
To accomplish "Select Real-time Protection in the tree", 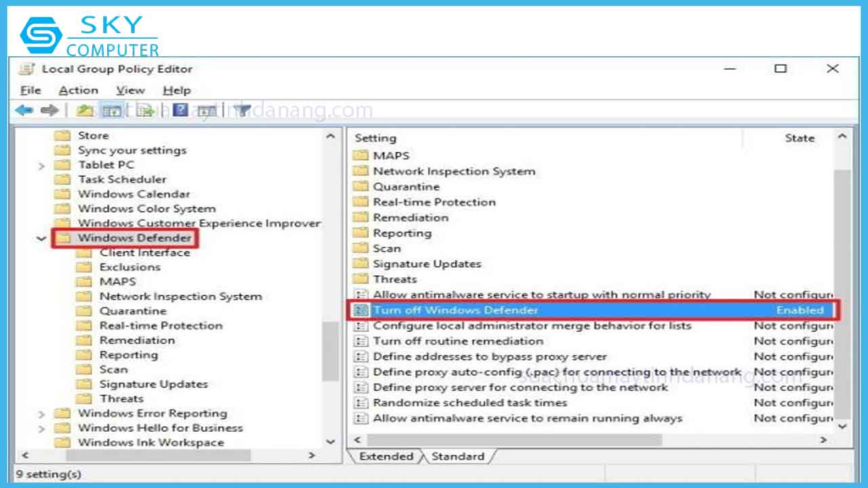I will pyautogui.click(x=161, y=325).
